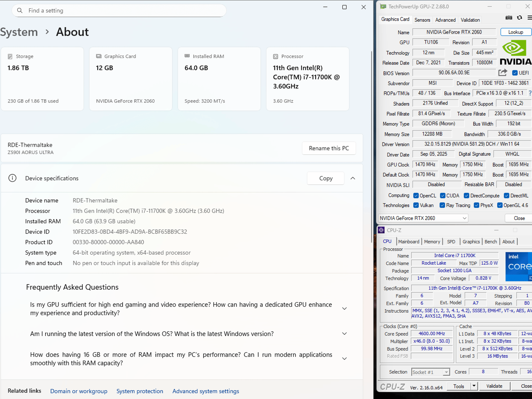532x399 pixels.
Task: Open the CPU-Z Tools dropdown arrow
Action: click(474, 386)
